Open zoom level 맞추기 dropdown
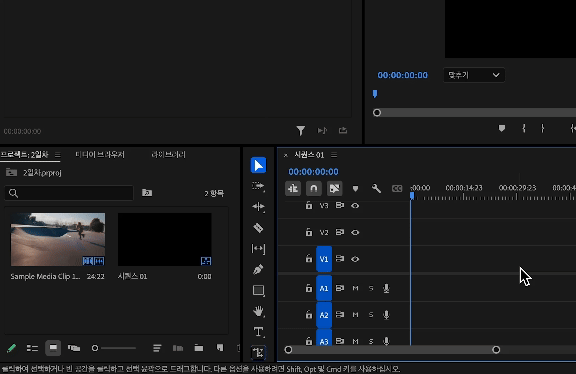Viewport: 576px width, 374px height. [474, 75]
